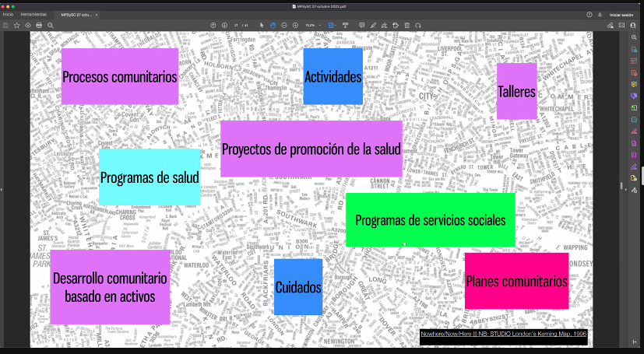Open help with the question mark icon
Viewport: 644px width, 354px height.
pyautogui.click(x=589, y=14)
